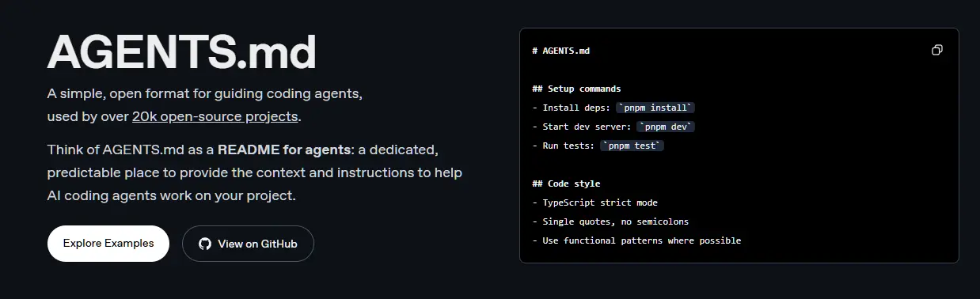Follow the 20k open-source projects link
This screenshot has height=299, width=980.
coord(215,116)
